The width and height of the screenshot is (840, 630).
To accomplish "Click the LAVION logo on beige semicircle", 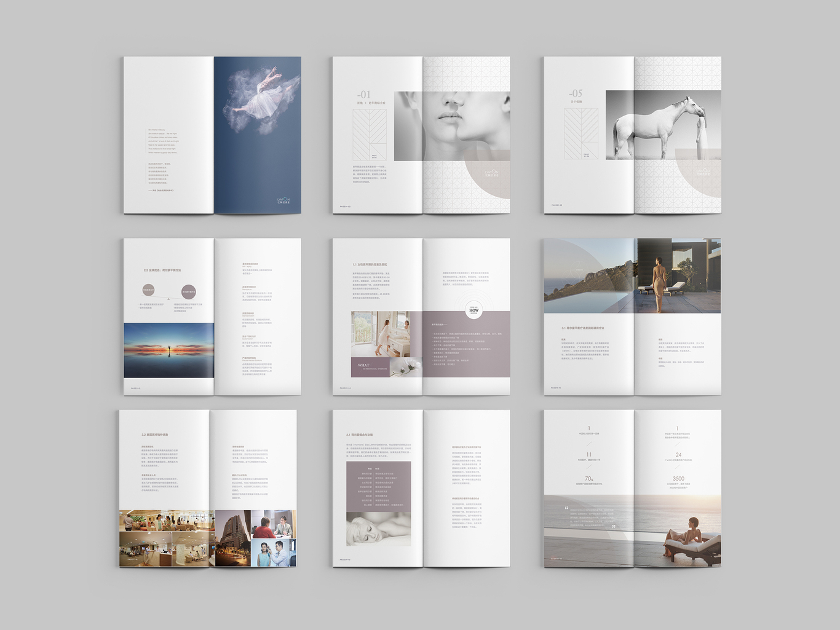I will tap(492, 173).
